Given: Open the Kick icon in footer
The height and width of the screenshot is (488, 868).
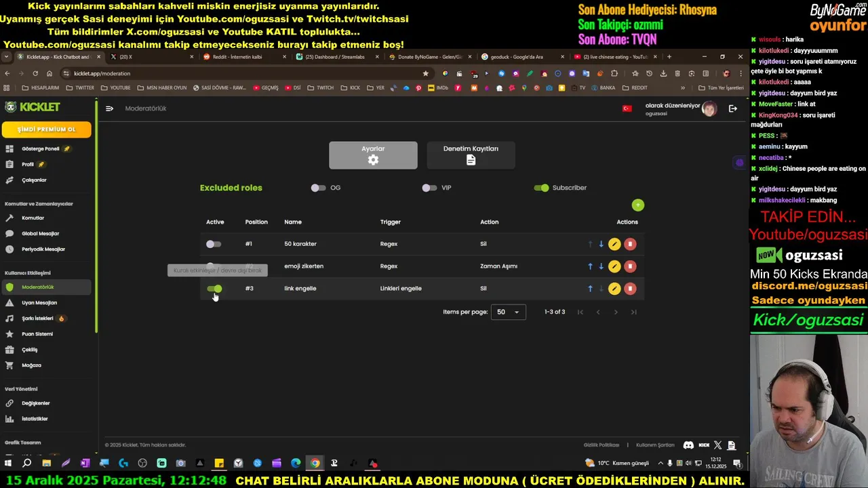Looking at the screenshot, I should tap(704, 445).
